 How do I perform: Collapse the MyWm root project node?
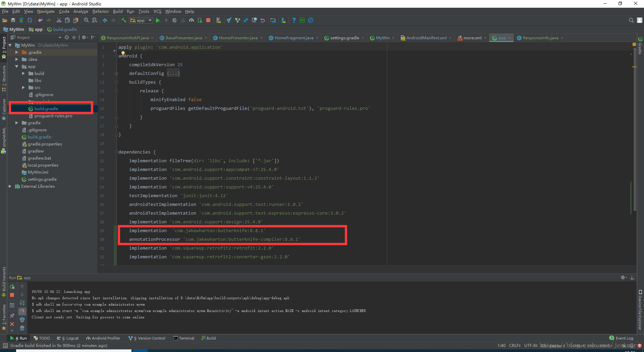(10, 45)
